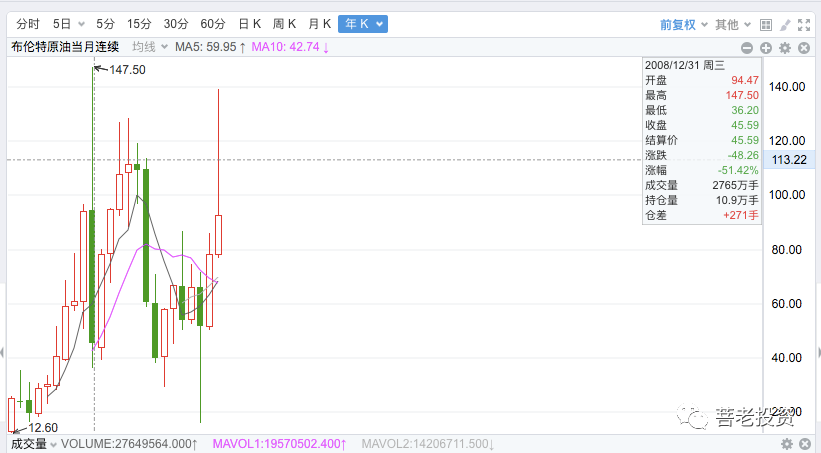Expand the 5日 period dropdown
Viewport: 821px width, 453px height.
click(66, 24)
